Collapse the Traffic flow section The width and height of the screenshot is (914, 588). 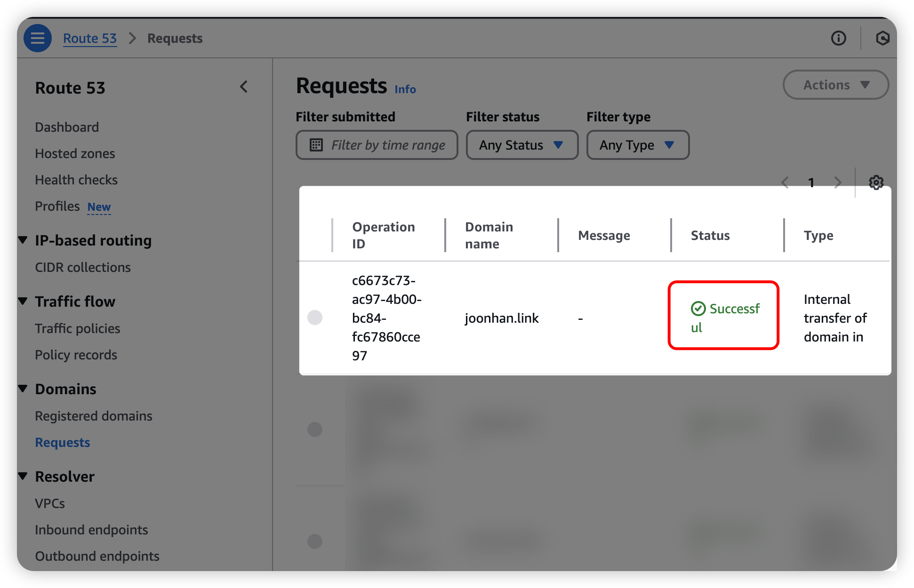[23, 301]
